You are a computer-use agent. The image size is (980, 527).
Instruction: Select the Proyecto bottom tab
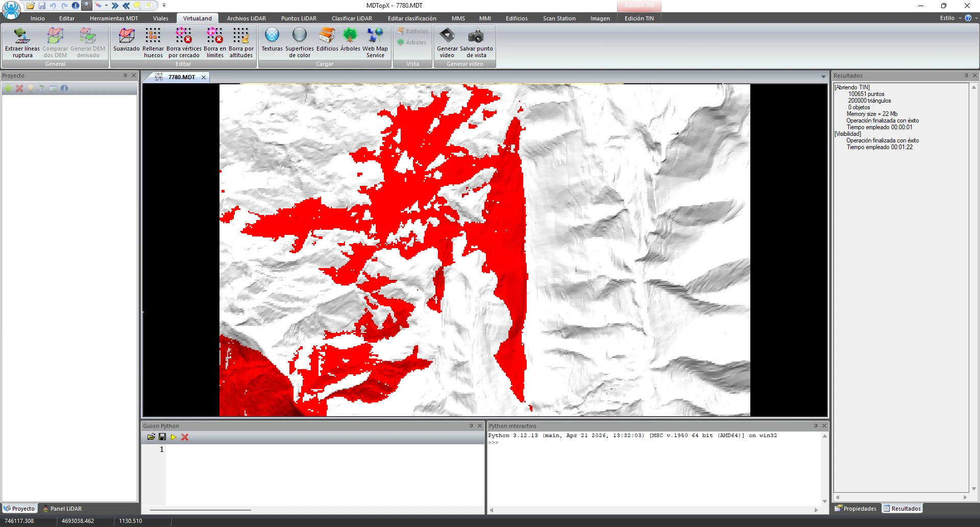[x=19, y=509]
